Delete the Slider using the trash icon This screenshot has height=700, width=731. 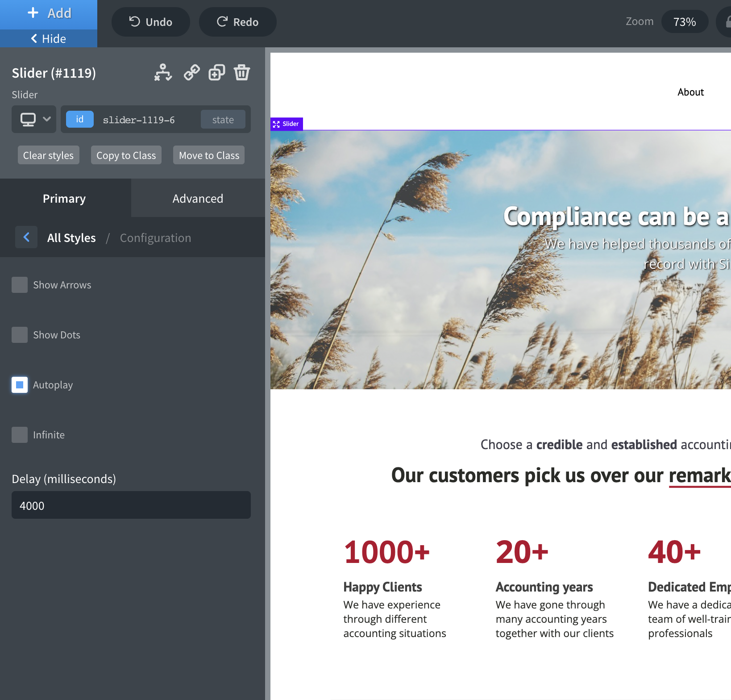[x=242, y=72]
